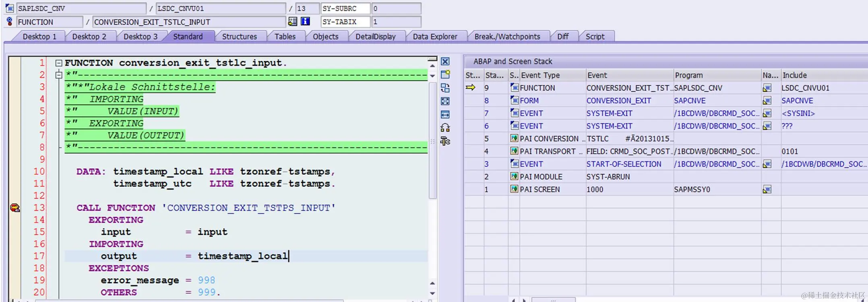868x302 pixels.
Task: Click the screen icon of PAI CONVERSION row
Action: tap(514, 138)
